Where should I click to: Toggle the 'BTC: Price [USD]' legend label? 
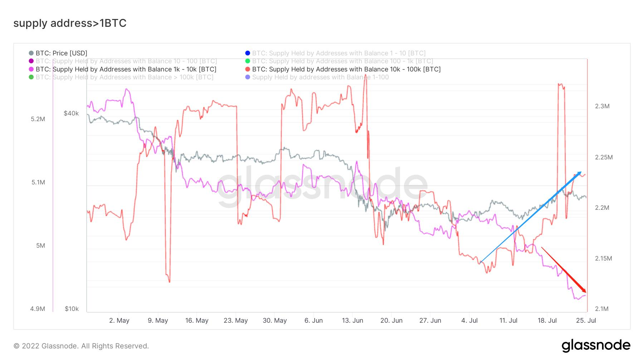pos(62,53)
